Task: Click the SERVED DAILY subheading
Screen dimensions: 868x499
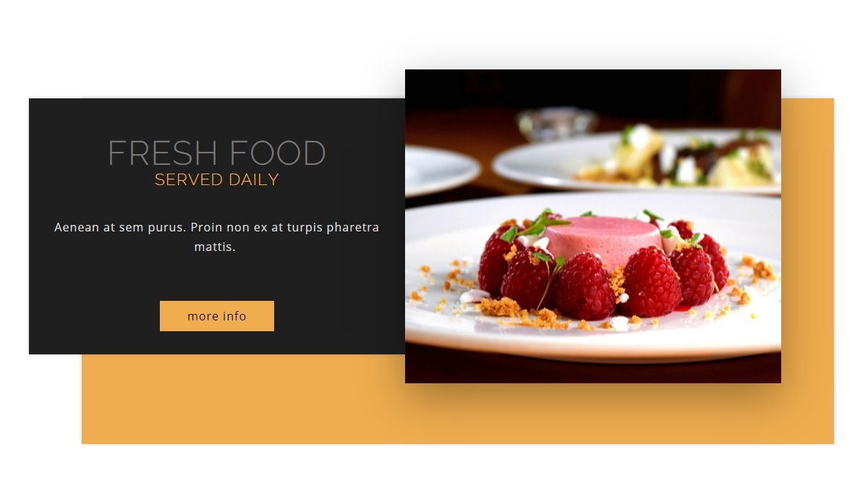Action: pos(217,179)
